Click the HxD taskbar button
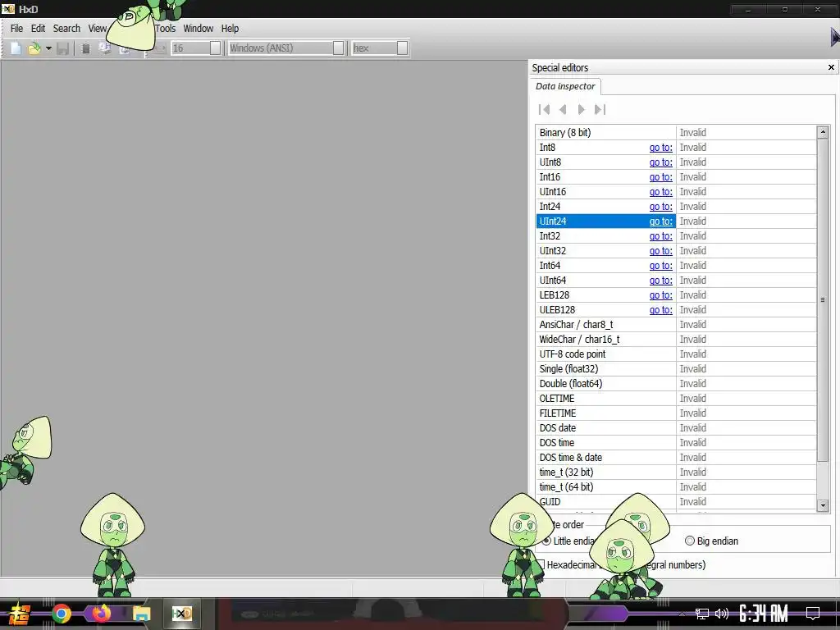 pyautogui.click(x=181, y=614)
